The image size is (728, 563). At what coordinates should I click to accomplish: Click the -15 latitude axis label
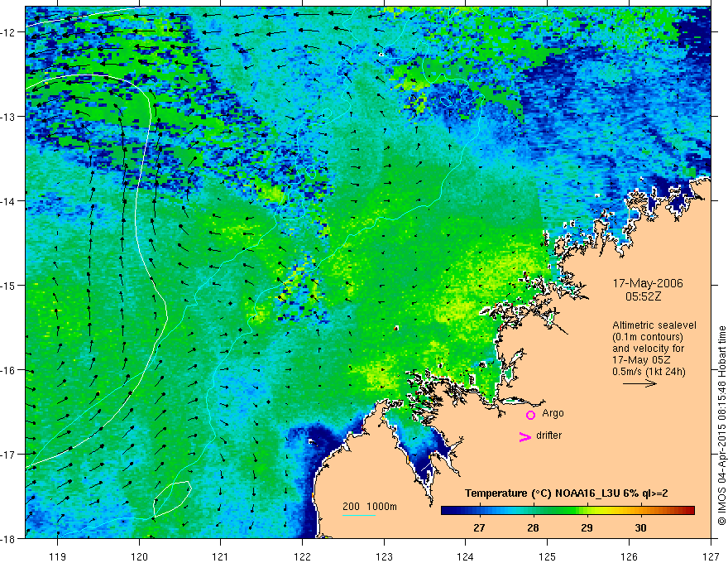click(9, 285)
